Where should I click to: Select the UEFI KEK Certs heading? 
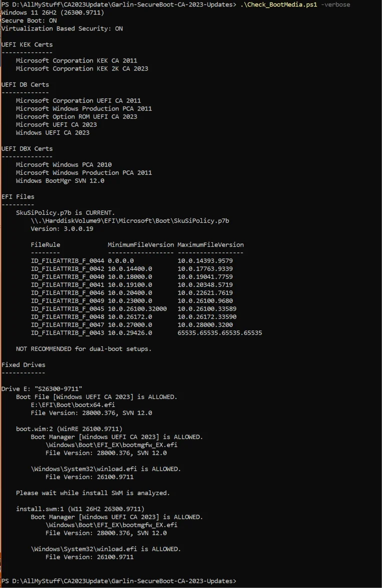click(27, 45)
